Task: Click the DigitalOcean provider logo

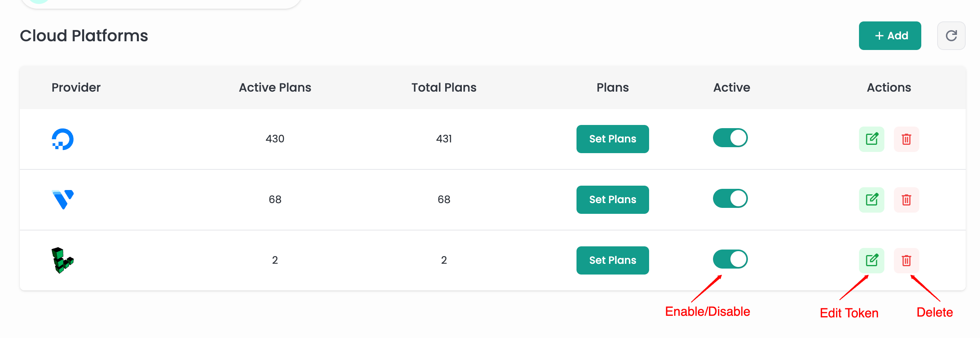Action: click(x=63, y=139)
